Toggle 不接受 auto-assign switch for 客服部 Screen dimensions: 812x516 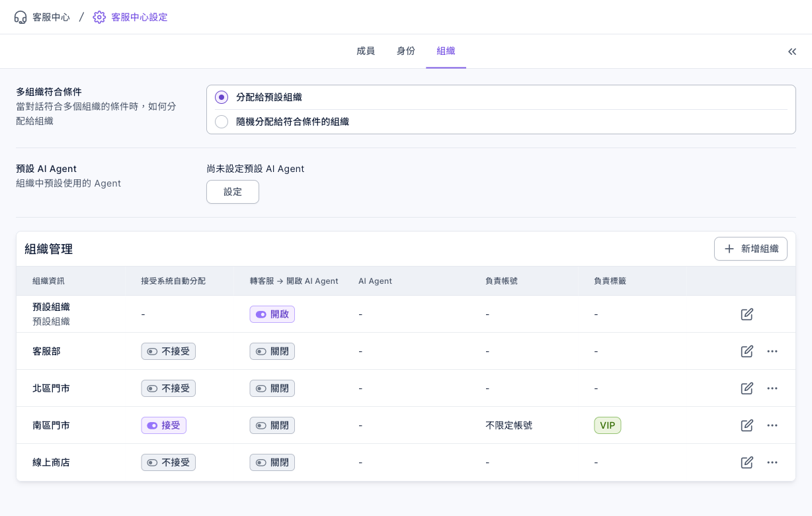(168, 351)
